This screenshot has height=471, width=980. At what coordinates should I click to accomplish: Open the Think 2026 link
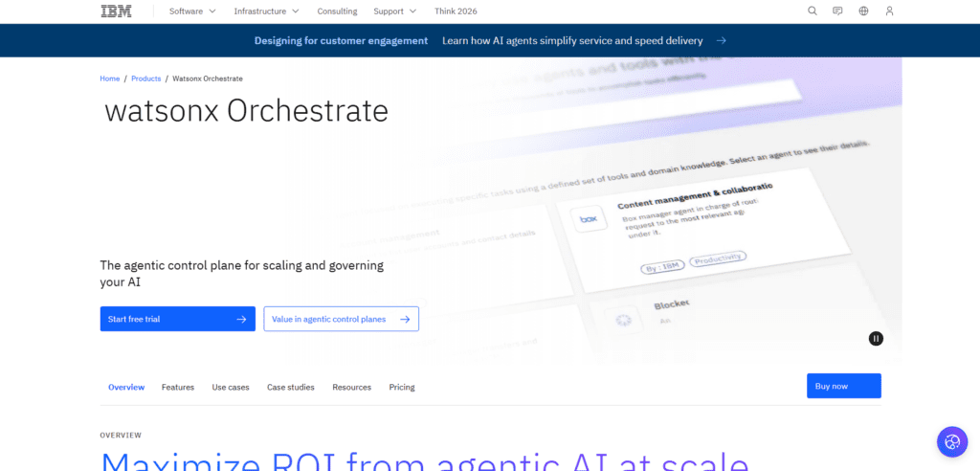(x=456, y=11)
